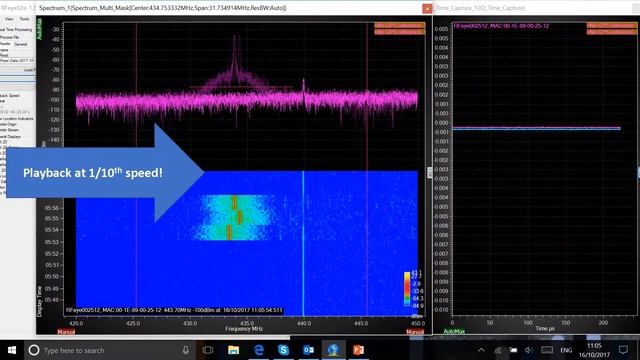
Task: Click the Real Time Processing label
Action: (x=16, y=30)
